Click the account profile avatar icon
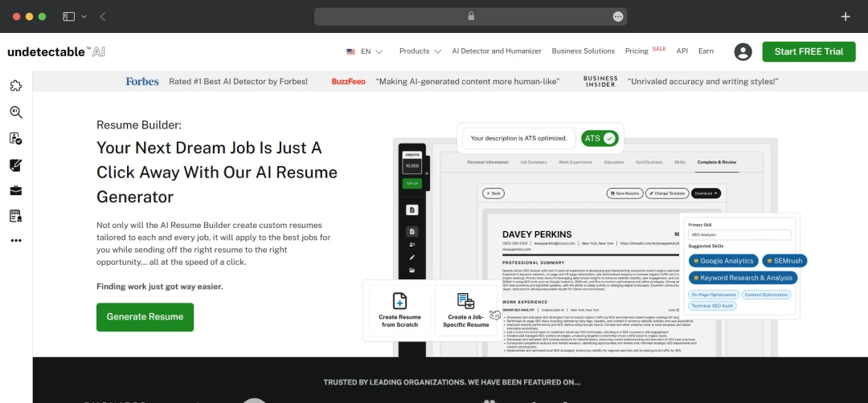868x403 pixels. tap(743, 51)
